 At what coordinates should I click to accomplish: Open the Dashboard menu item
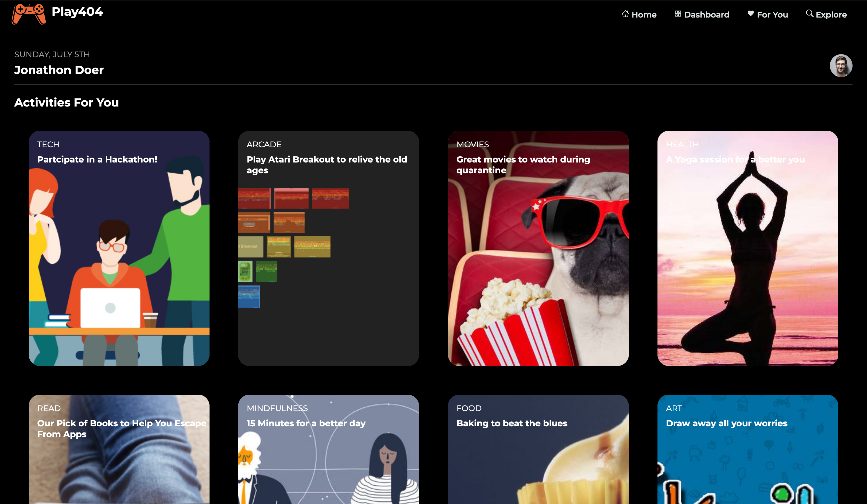click(x=706, y=15)
